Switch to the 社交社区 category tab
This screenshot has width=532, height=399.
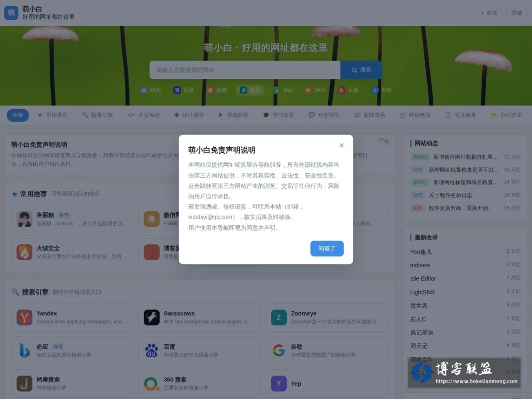click(x=324, y=115)
